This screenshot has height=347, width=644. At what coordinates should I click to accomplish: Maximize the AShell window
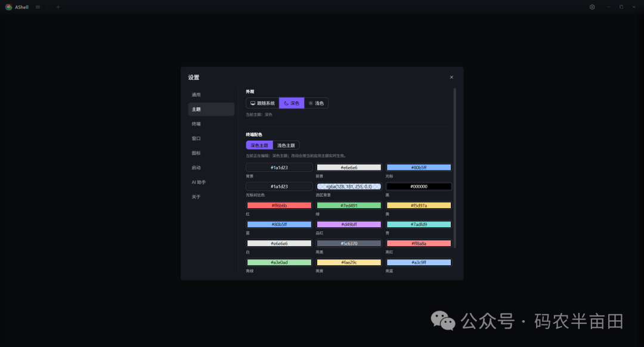(621, 7)
